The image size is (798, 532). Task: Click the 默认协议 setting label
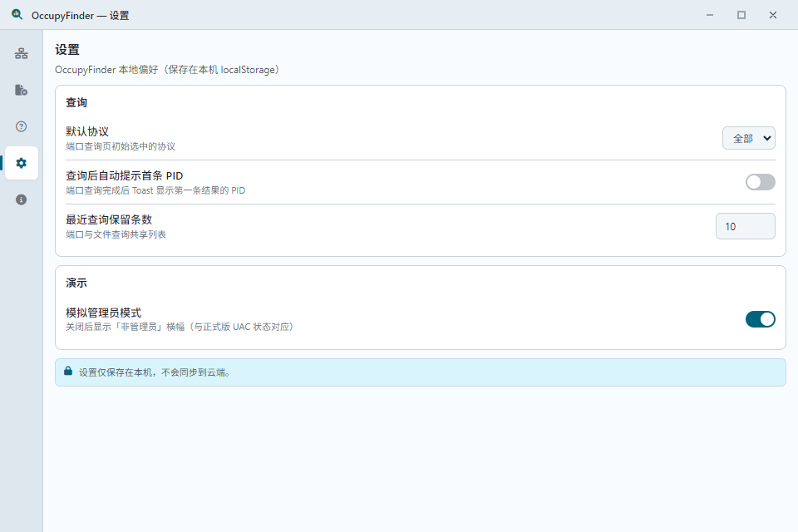87,131
